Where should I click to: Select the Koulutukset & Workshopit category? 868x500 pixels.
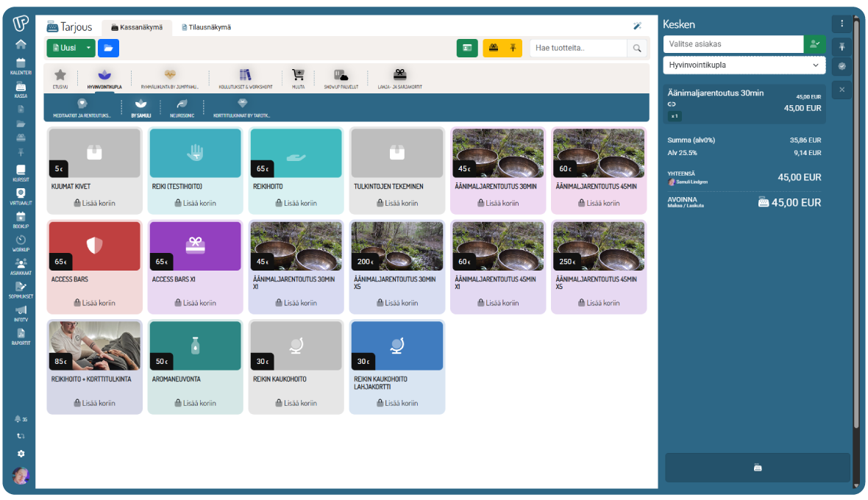[245, 78]
